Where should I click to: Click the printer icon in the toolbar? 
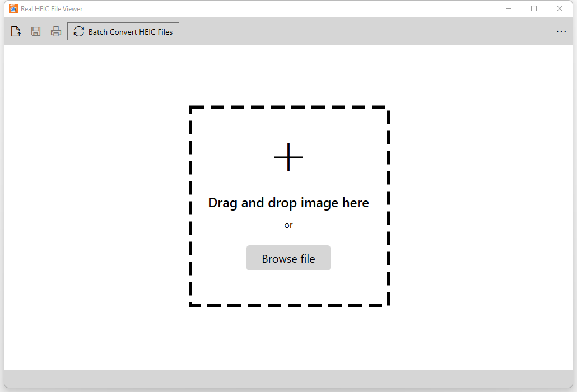point(55,31)
